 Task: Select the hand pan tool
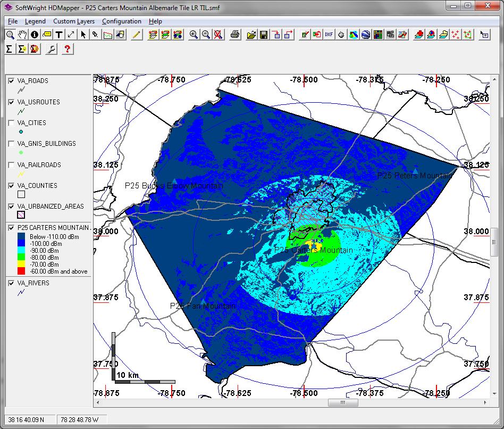tap(22, 35)
